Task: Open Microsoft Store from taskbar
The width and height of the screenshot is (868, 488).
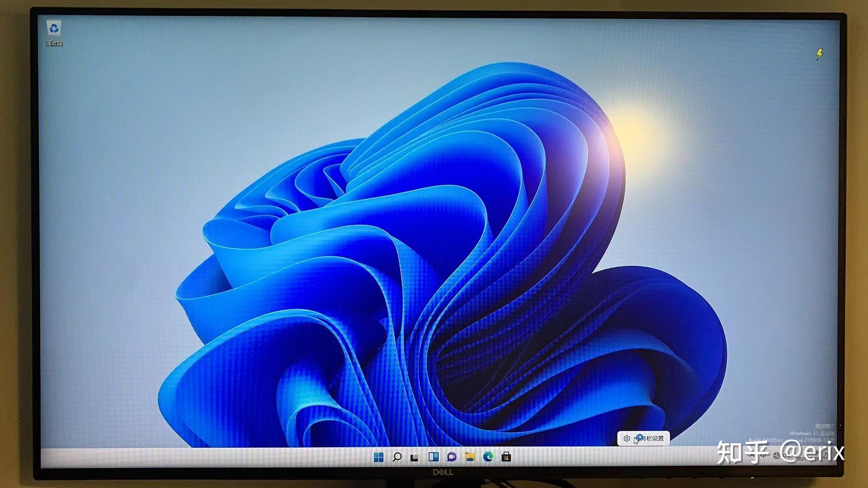Action: (x=506, y=457)
